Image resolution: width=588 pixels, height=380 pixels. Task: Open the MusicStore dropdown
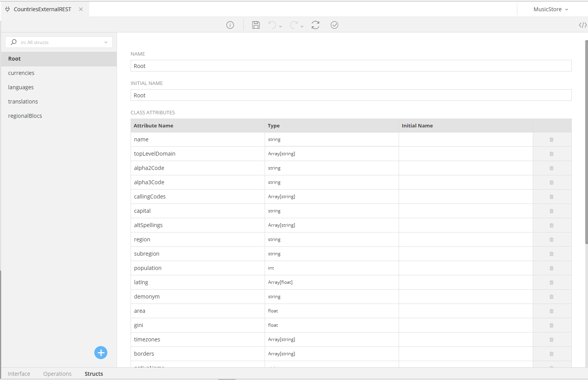[x=551, y=9]
